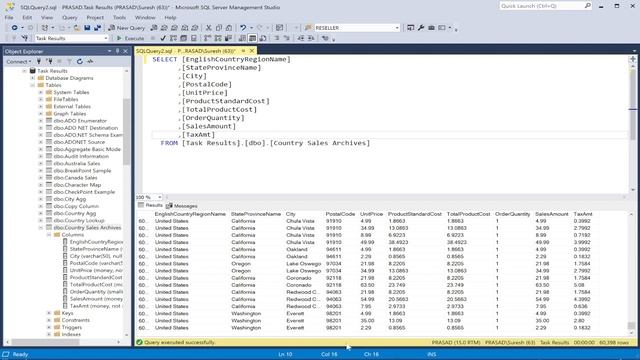
Task: Click the Save All icon
Action: click(x=98, y=28)
